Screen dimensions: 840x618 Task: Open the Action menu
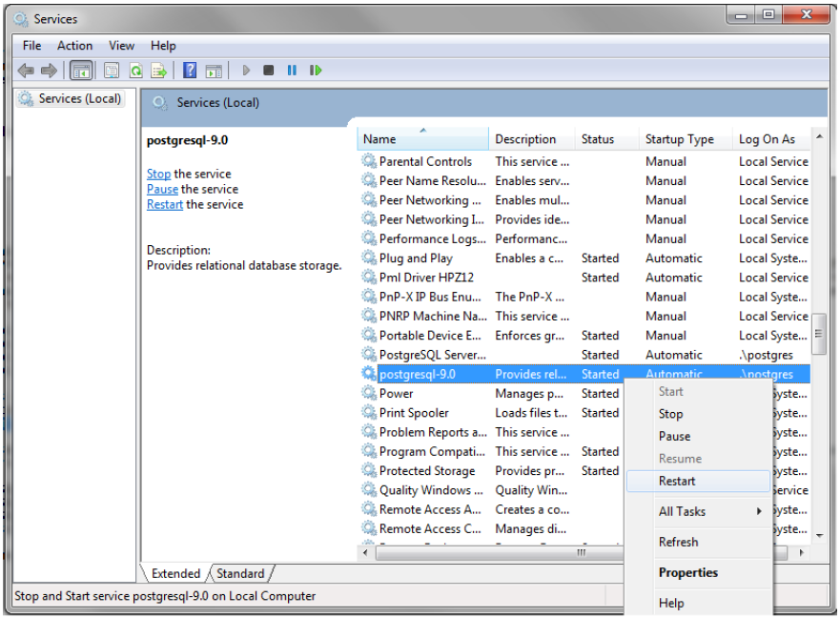click(74, 45)
